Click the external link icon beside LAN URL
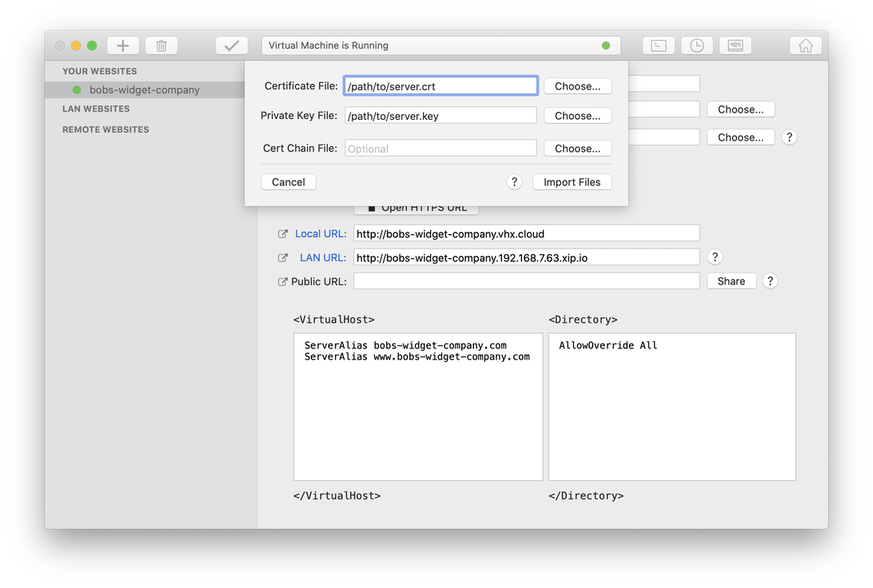 click(x=283, y=257)
